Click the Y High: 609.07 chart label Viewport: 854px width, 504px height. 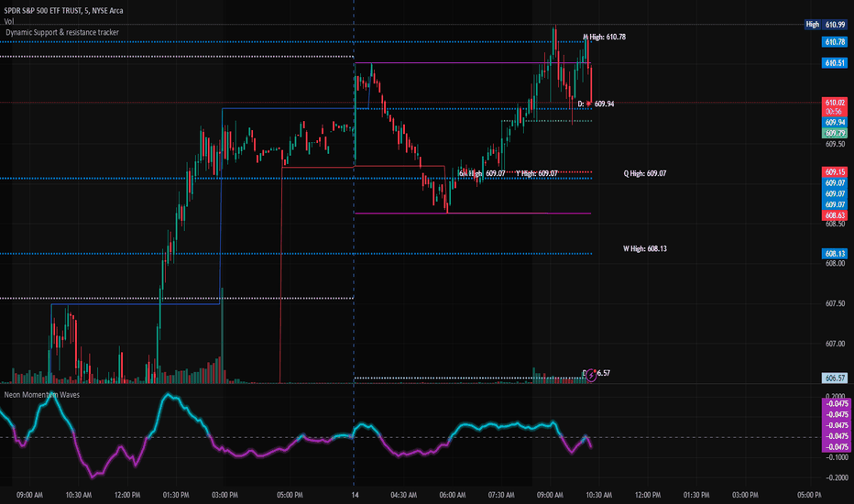536,173
